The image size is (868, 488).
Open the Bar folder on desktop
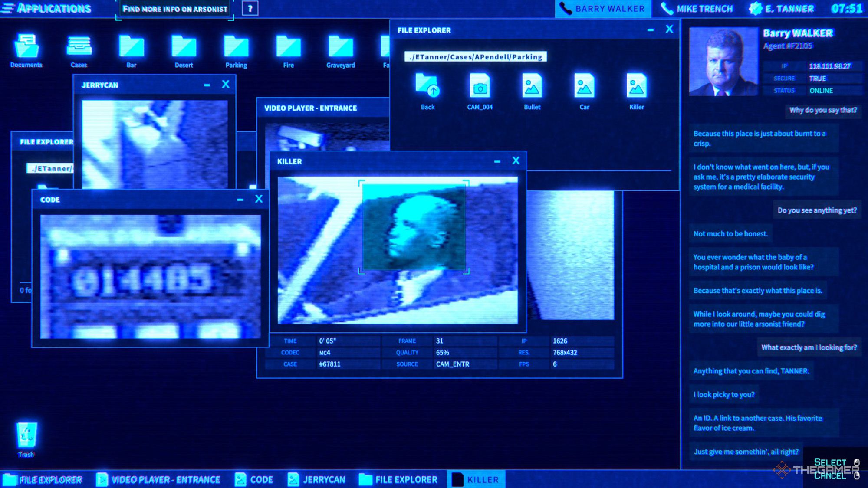click(x=132, y=51)
